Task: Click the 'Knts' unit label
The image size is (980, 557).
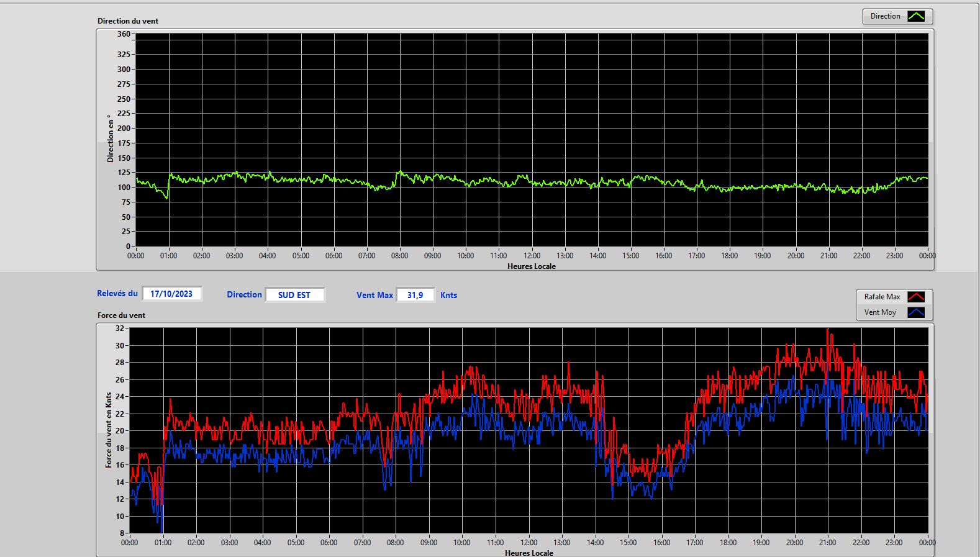Action: [x=448, y=296]
